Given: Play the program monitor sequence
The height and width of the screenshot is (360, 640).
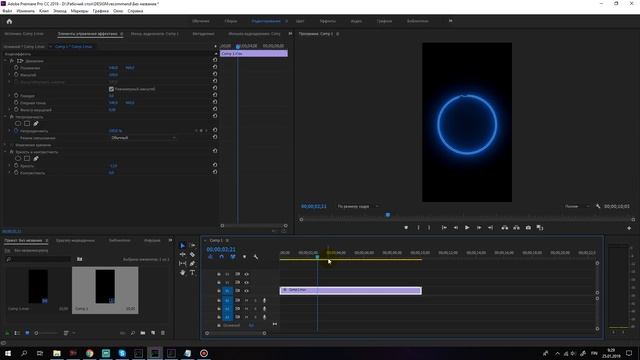Looking at the screenshot, I should (467, 228).
